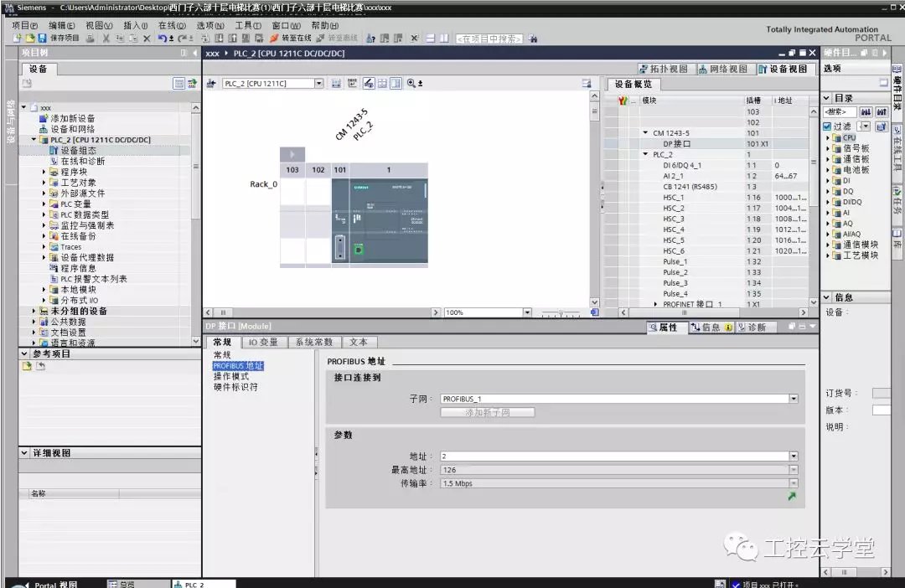Toggle the 过滤 (Filter) checkbox in catalog
Image resolution: width=905 pixels, height=588 pixels.
coord(827,126)
